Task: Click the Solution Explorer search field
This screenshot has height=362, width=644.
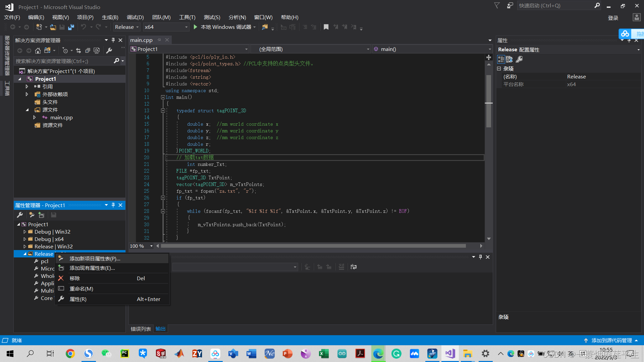Action: [64, 61]
